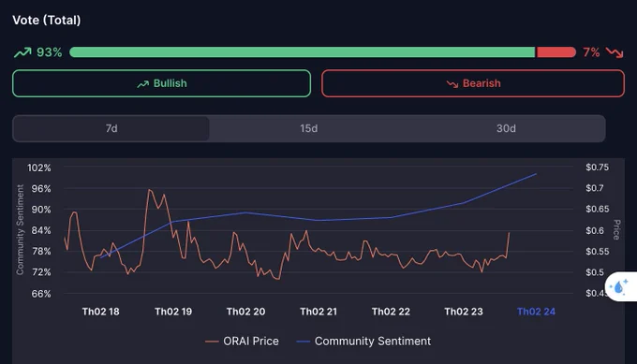Click the 7% bearish percentage text
The width and height of the screenshot is (637, 364).
point(591,52)
